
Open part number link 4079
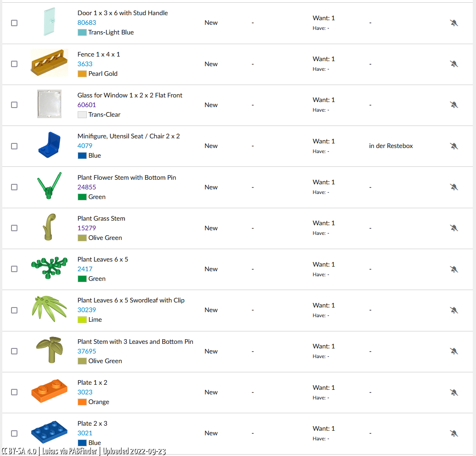[85, 146]
